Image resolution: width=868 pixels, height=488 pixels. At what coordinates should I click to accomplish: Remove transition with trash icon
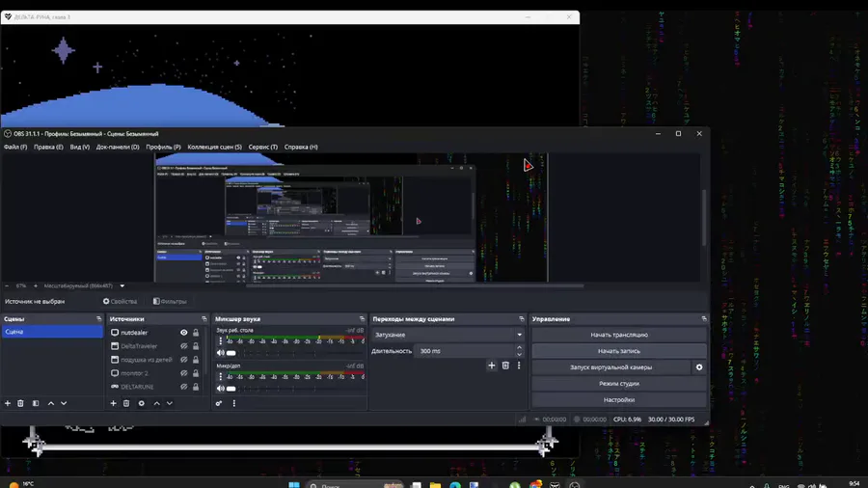(505, 366)
